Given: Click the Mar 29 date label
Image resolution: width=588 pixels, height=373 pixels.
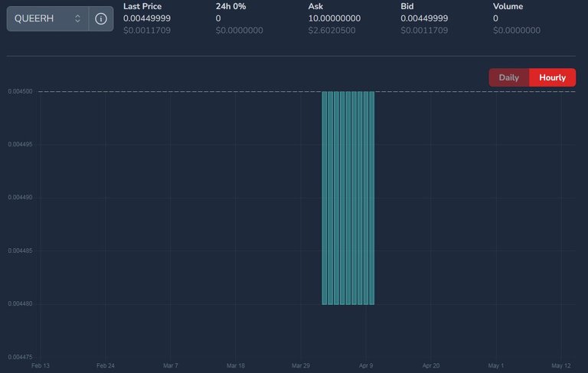Looking at the screenshot, I should click(301, 365).
